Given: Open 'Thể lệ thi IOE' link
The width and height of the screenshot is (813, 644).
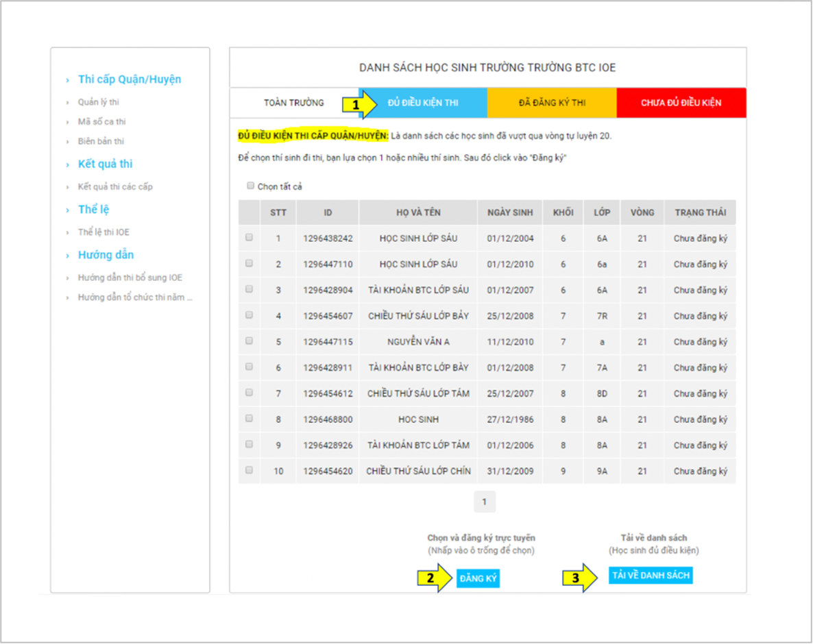Looking at the screenshot, I should (x=104, y=232).
